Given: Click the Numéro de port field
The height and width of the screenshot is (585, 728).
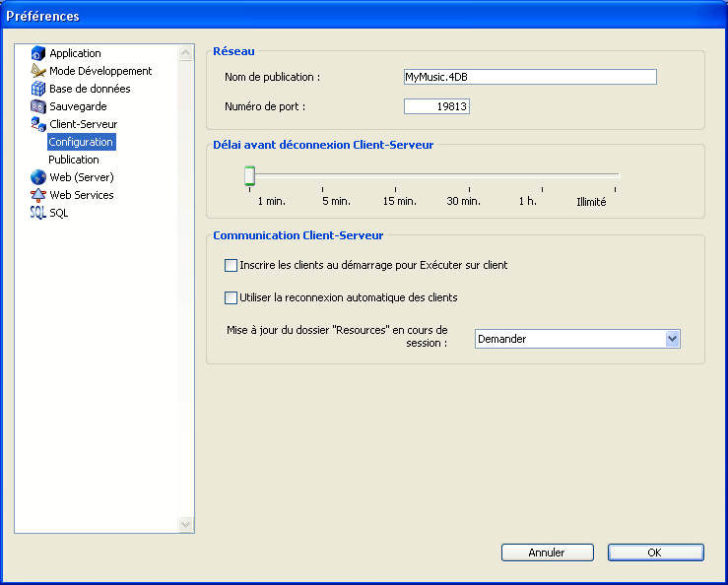Looking at the screenshot, I should coord(436,106).
